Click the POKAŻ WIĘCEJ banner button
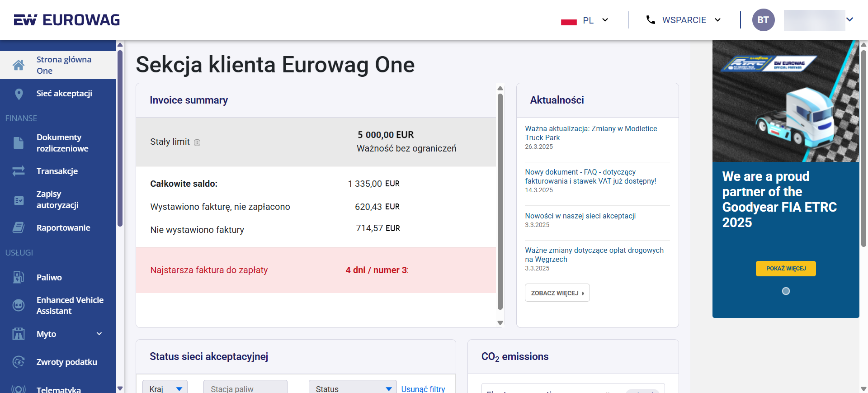This screenshot has height=393, width=868. pos(786,269)
